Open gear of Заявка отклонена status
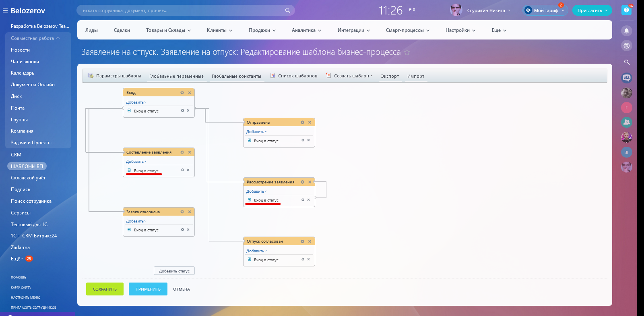This screenshot has width=644, height=316. pos(182,212)
